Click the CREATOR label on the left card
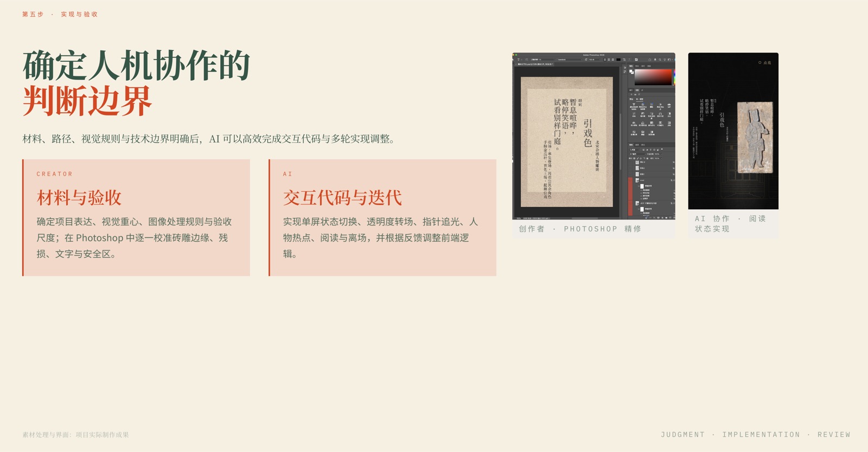Screen dimensions: 868x452 [55, 174]
